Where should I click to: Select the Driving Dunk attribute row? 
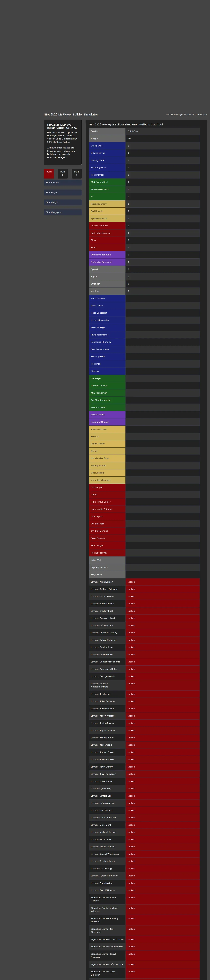coord(144,160)
